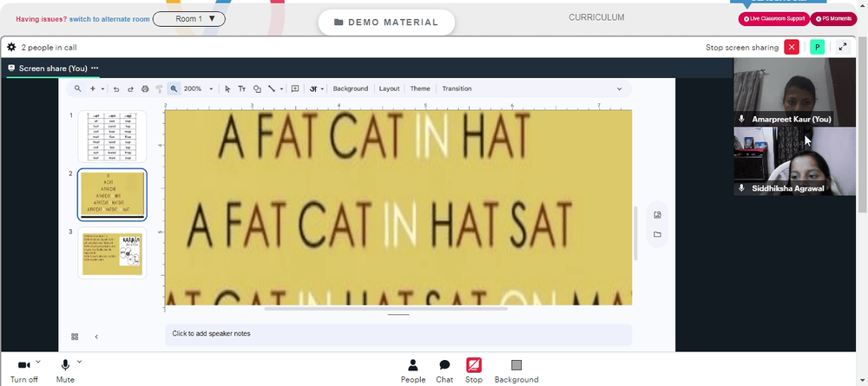This screenshot has width=868, height=386.
Task: Open Screen share options ellipsis
Action: pyautogui.click(x=95, y=68)
